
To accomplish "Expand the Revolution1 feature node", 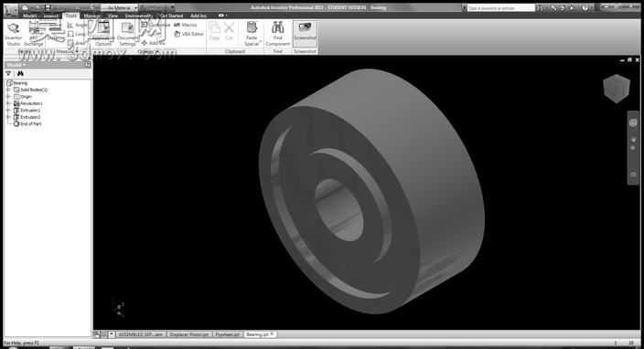I will [8, 103].
